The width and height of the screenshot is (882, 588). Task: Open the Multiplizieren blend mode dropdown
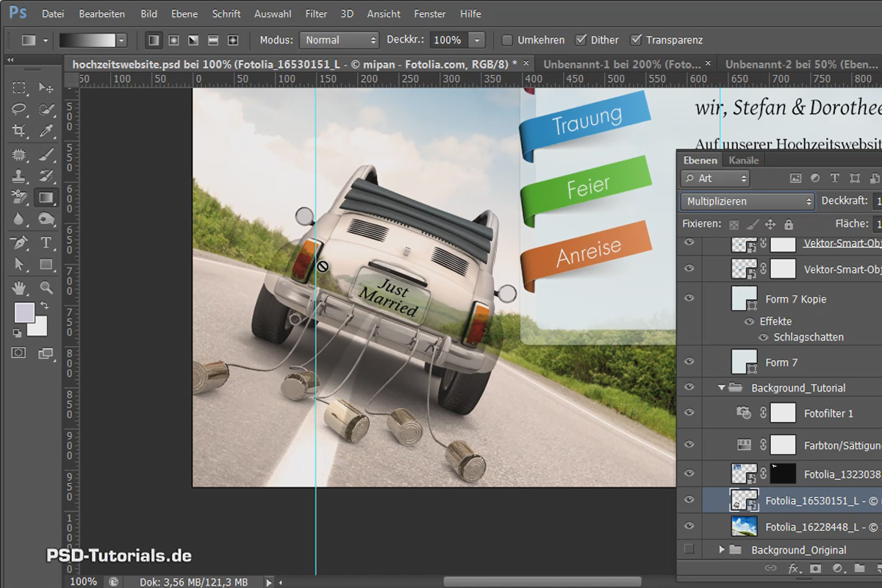[747, 201]
